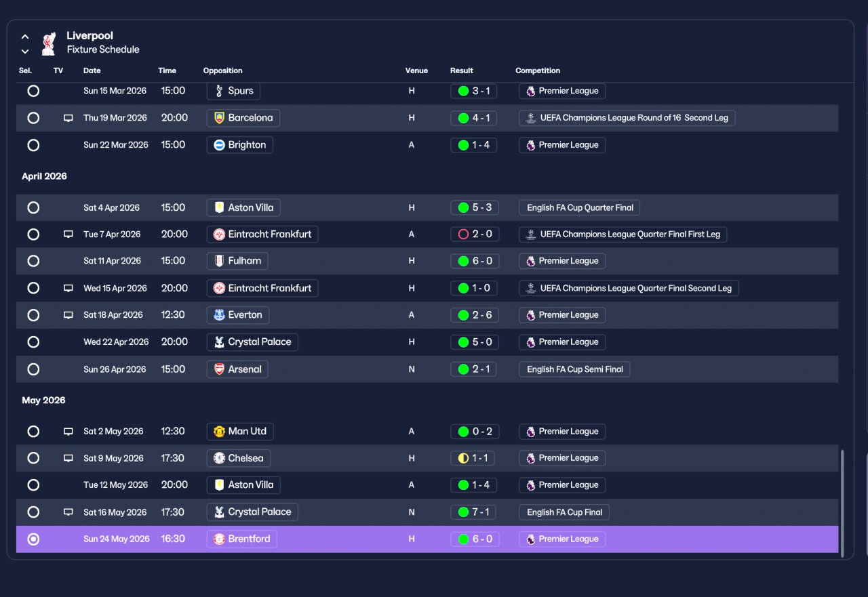Click the Spurs club badge icon

[x=219, y=91]
